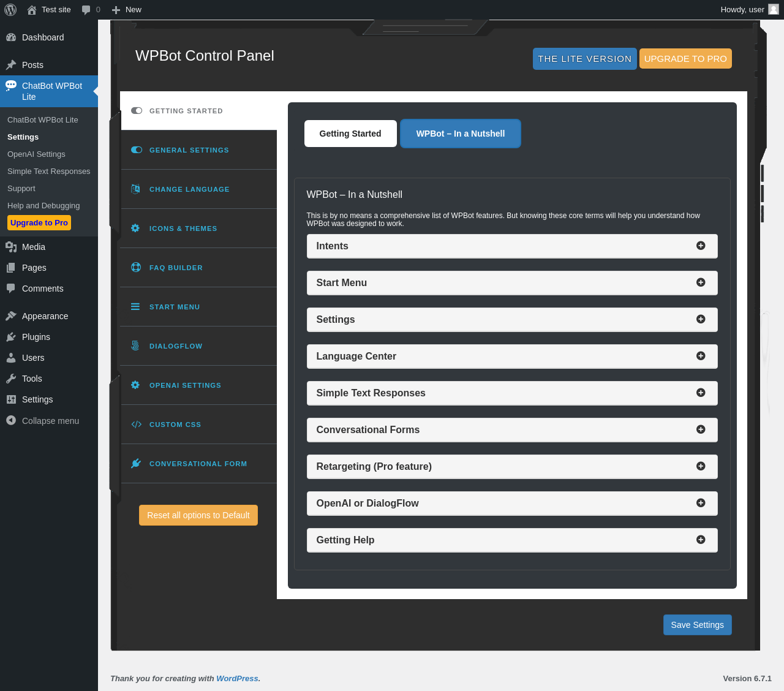Click the Dialogflow icon in sidebar
Image resolution: width=784 pixels, height=691 pixels.
click(x=135, y=345)
